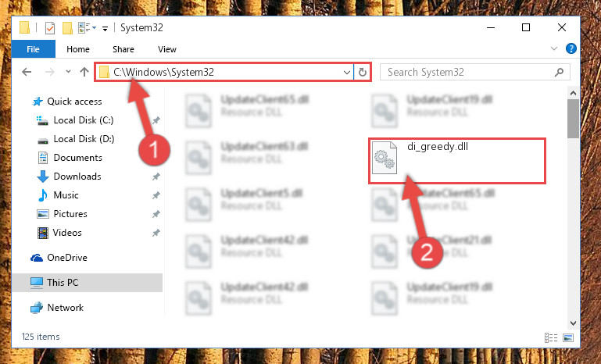Screen dimensions: 601x364
Task: Expand the address bar history dropdown
Action: tap(346, 72)
